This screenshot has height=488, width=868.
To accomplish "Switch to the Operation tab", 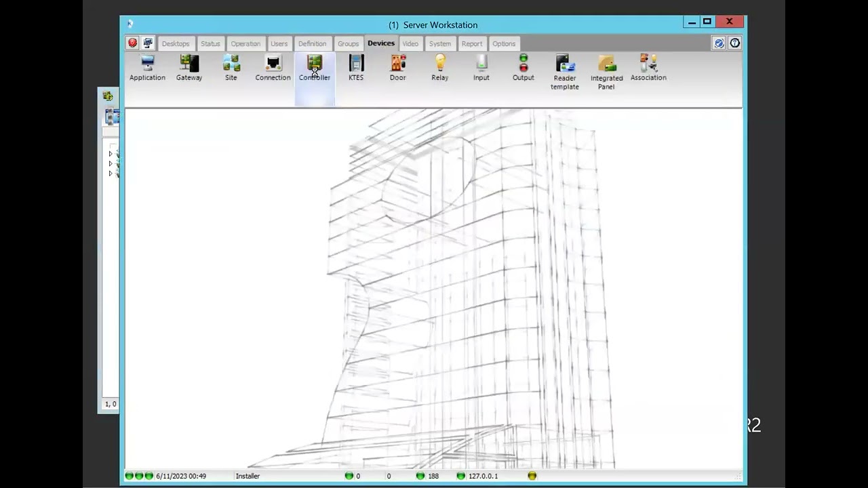I will click(245, 43).
